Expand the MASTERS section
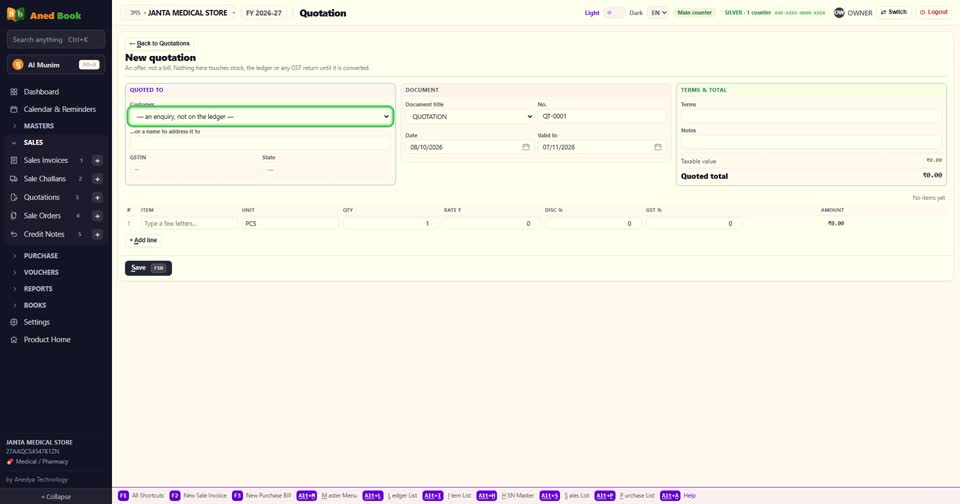Screen dimensions: 960x504 (x=39, y=126)
